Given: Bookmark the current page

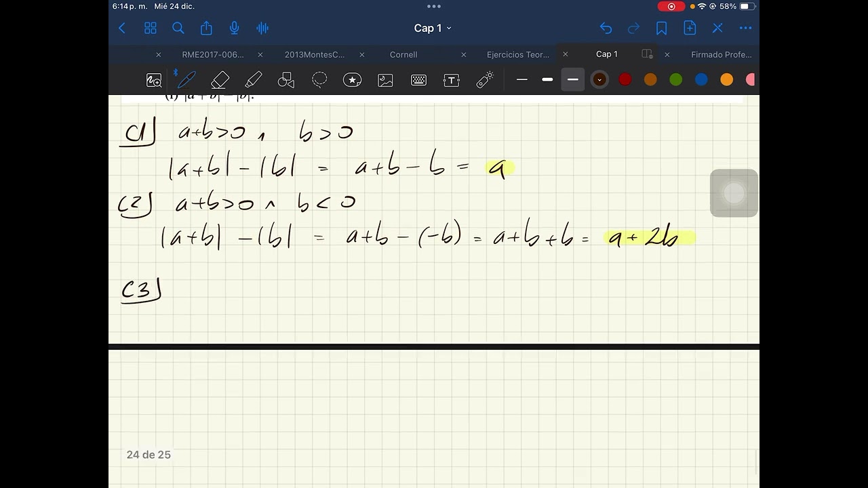Looking at the screenshot, I should (x=661, y=28).
